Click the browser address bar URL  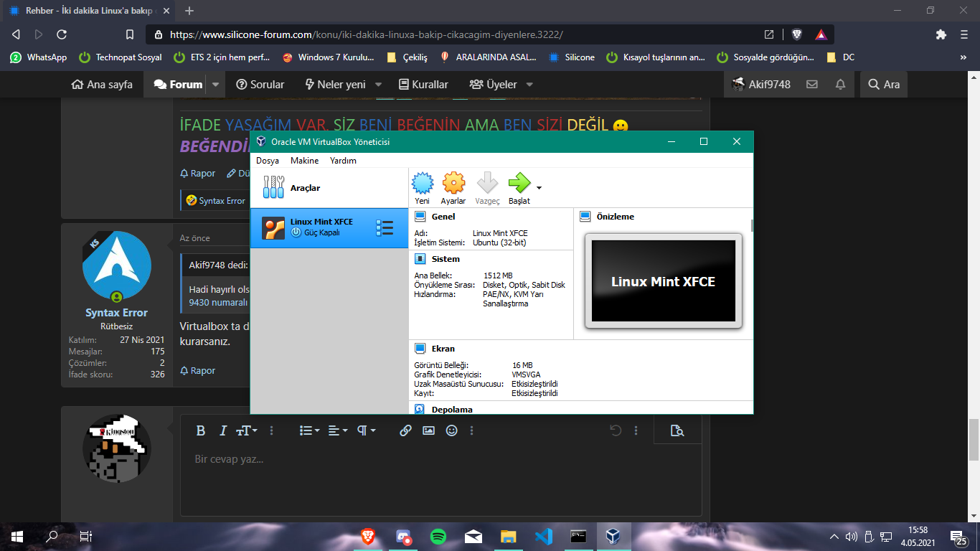coord(366,34)
